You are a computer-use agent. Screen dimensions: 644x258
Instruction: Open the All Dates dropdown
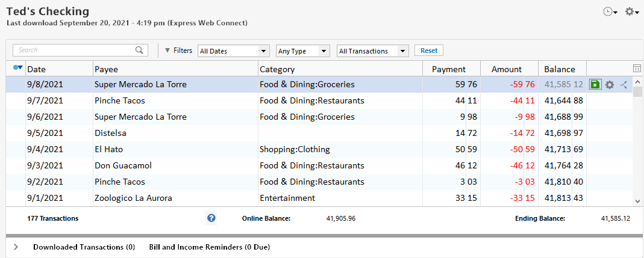point(233,51)
